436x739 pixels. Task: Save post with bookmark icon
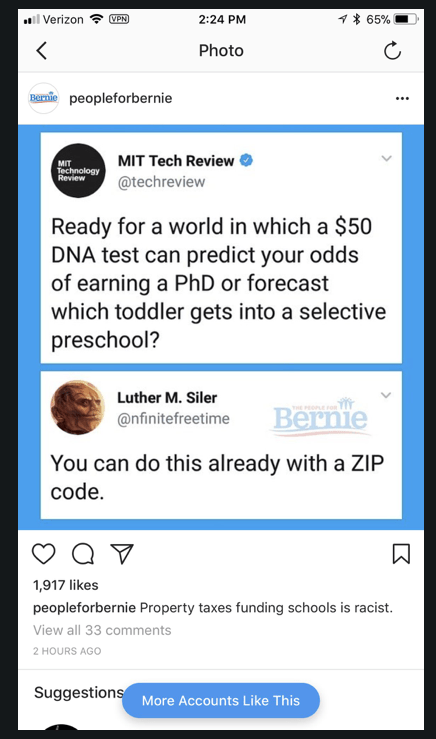point(401,554)
